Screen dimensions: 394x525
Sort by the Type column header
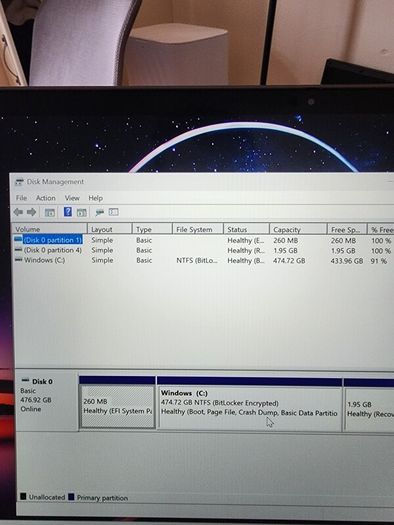tap(152, 229)
